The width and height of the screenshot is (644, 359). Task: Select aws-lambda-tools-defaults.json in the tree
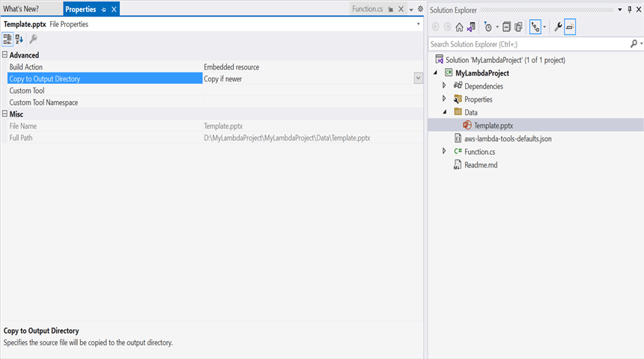[x=508, y=139]
